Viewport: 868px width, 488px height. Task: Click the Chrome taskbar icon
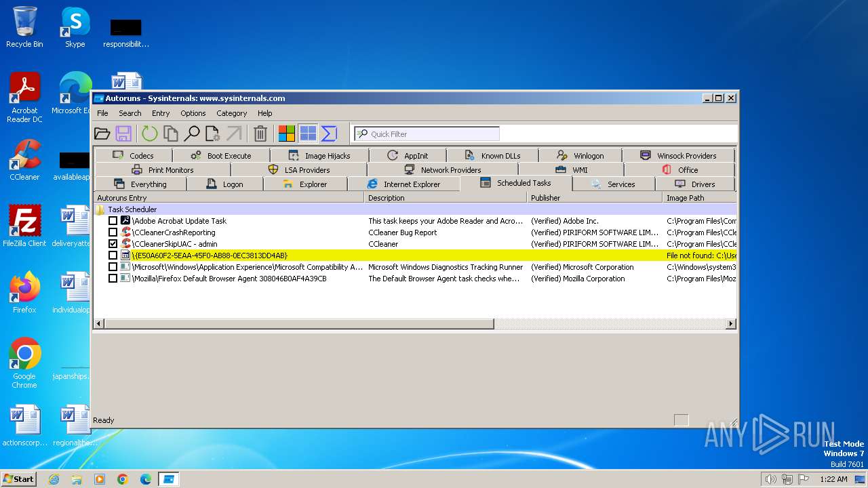point(123,479)
